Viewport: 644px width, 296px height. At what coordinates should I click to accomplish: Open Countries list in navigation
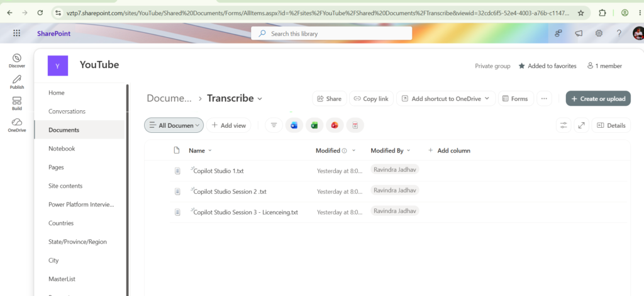pyautogui.click(x=61, y=223)
